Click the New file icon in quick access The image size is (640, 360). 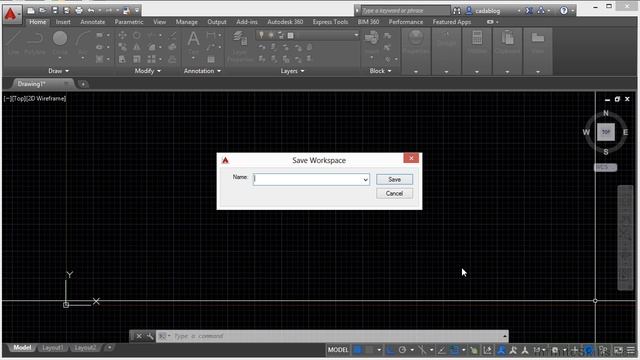pos(31,10)
